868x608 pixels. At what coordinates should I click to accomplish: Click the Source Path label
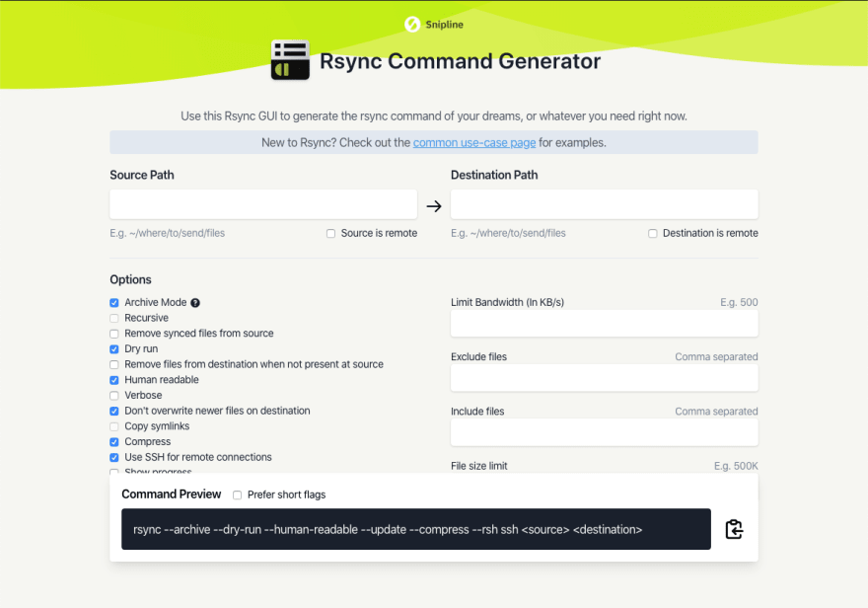point(142,175)
